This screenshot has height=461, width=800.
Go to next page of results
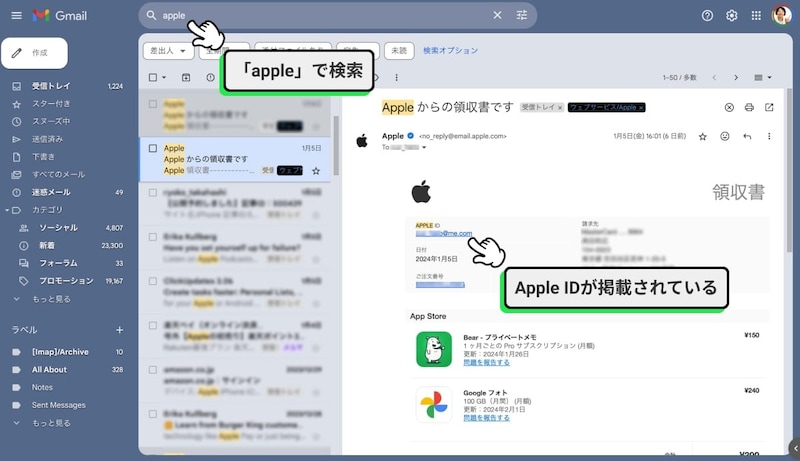point(736,78)
